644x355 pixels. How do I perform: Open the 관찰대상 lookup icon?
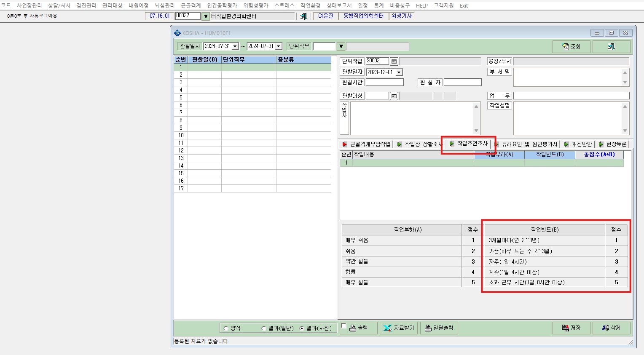tap(394, 96)
